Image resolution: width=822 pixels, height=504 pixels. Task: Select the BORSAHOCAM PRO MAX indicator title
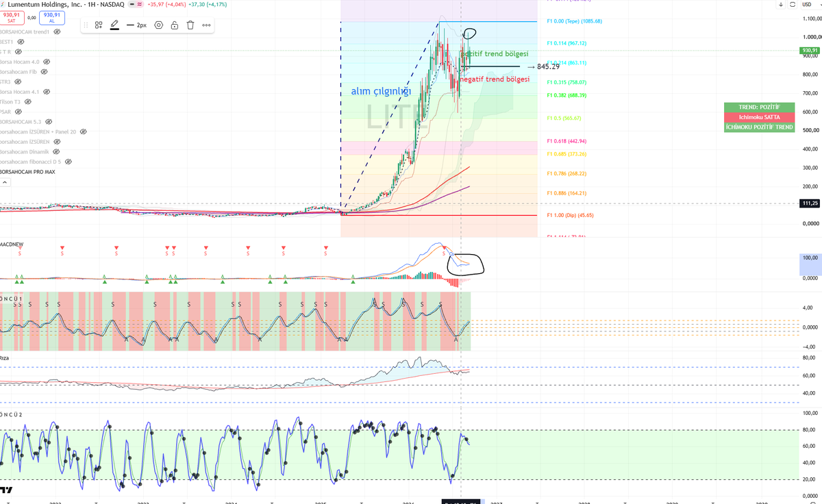(27, 172)
